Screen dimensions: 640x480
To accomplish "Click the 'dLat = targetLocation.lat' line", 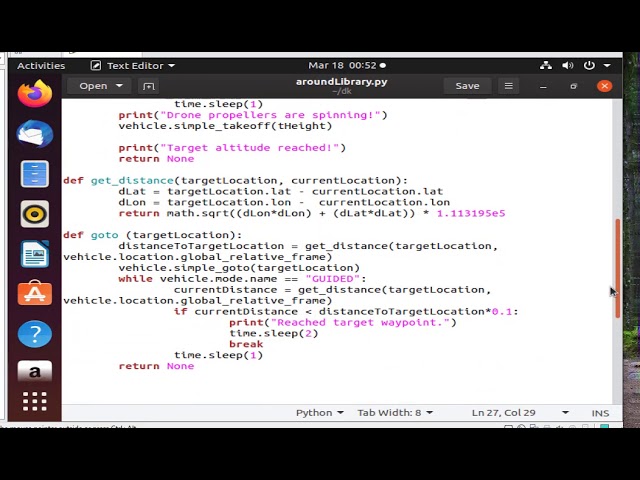I will [281, 191].
